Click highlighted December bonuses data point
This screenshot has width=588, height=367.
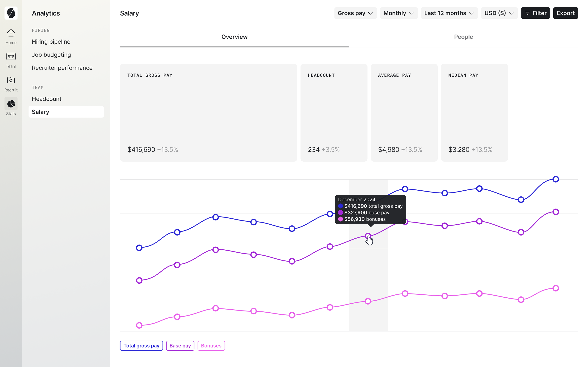click(x=368, y=302)
